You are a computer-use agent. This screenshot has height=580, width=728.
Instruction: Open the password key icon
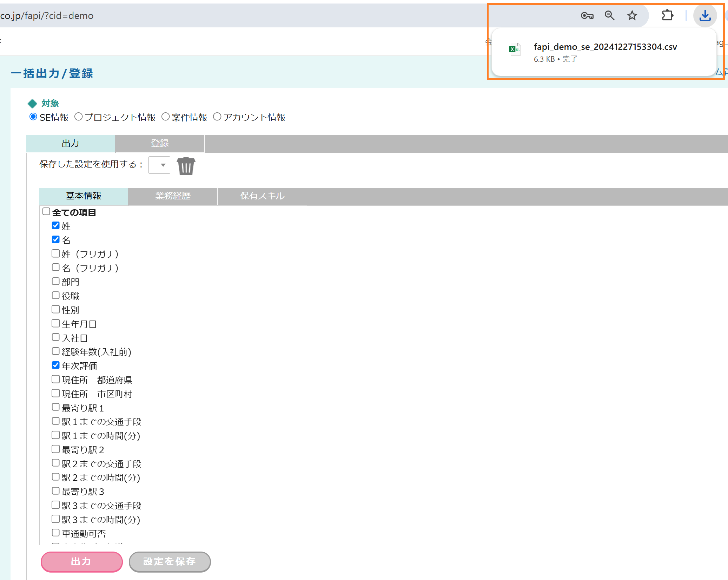tap(587, 15)
